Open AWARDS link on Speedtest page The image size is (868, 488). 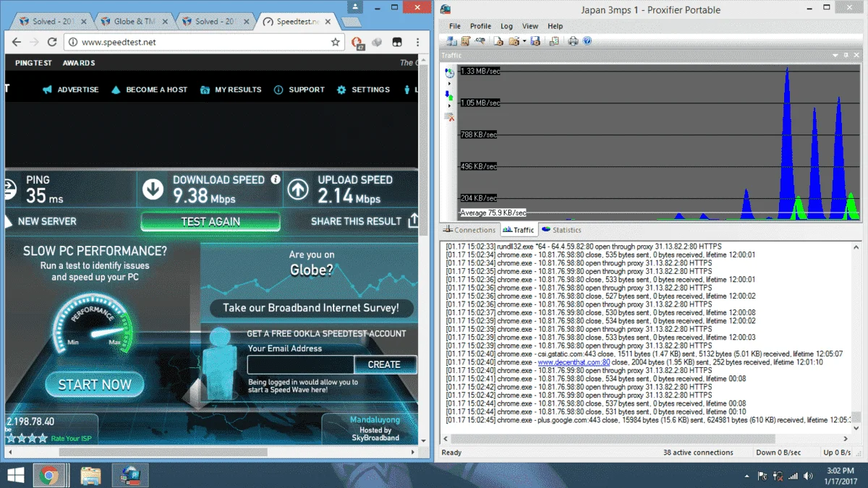[79, 63]
